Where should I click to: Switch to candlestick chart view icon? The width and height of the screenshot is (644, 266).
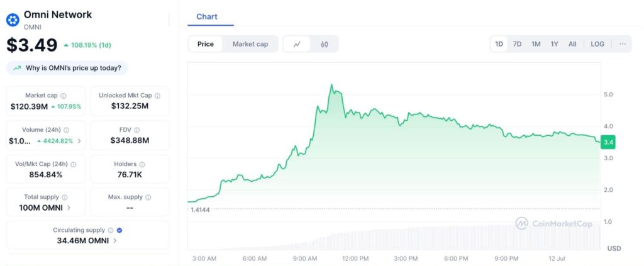click(x=325, y=44)
